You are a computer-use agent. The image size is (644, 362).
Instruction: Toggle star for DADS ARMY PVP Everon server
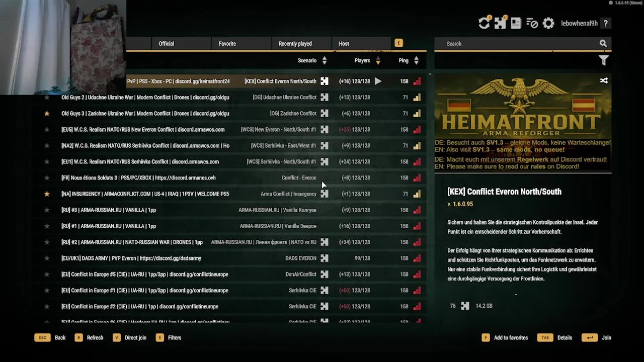47,258
